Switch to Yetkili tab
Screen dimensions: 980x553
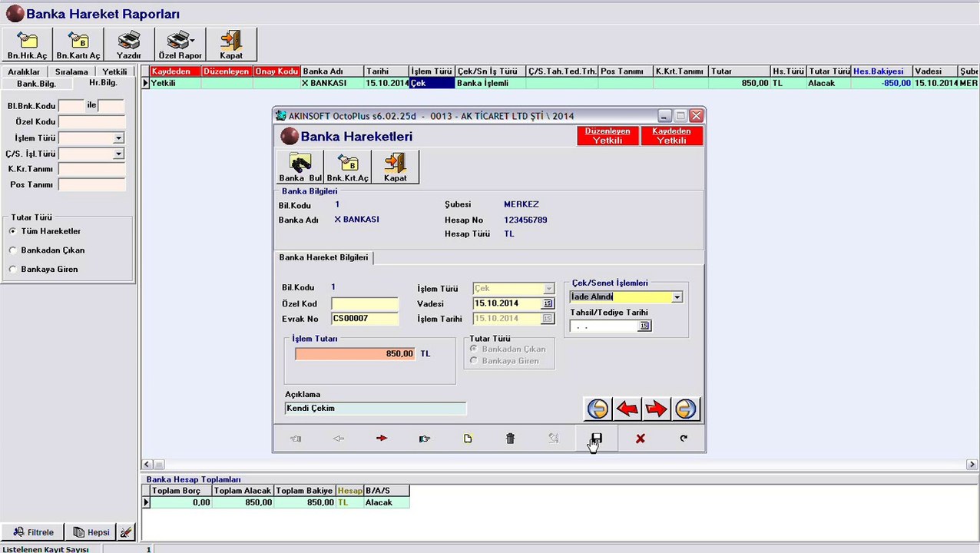pos(115,72)
